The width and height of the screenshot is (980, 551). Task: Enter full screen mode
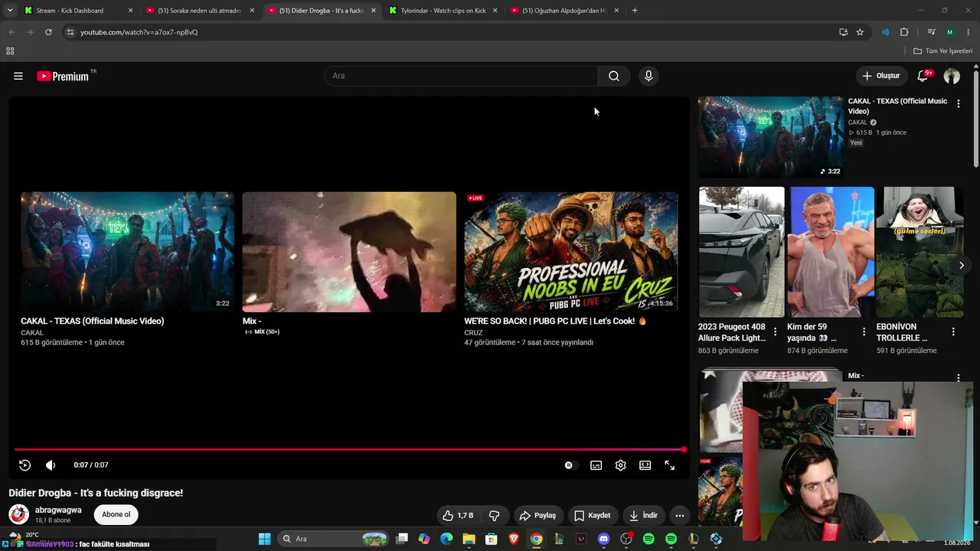tap(669, 465)
